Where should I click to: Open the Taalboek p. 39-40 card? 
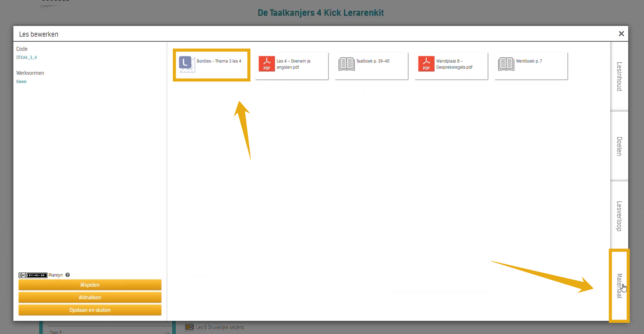pos(371,66)
